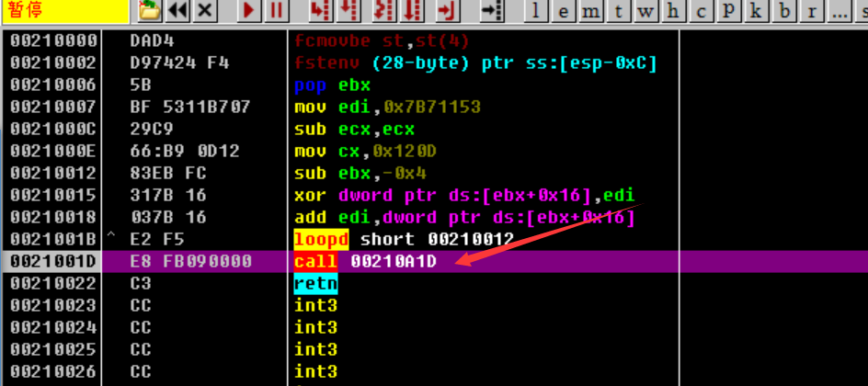The image size is (868, 386).
Task: Open Handles window with 'h' button
Action: [674, 11]
